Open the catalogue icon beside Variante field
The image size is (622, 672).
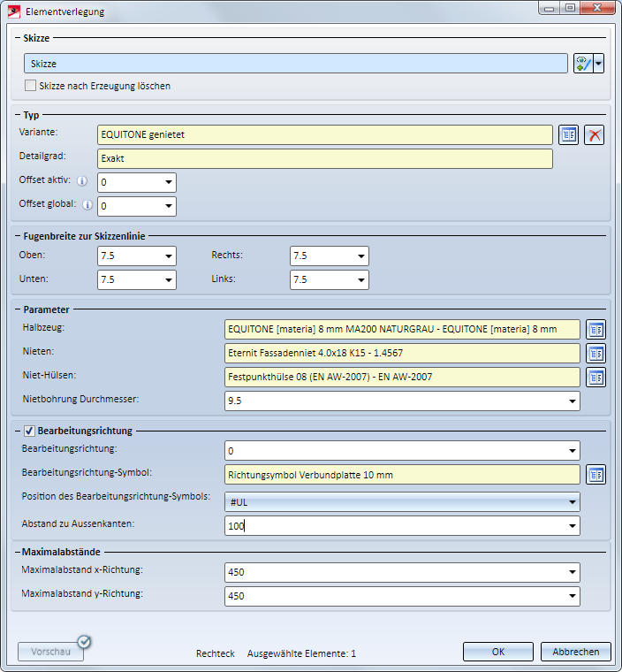point(568,135)
